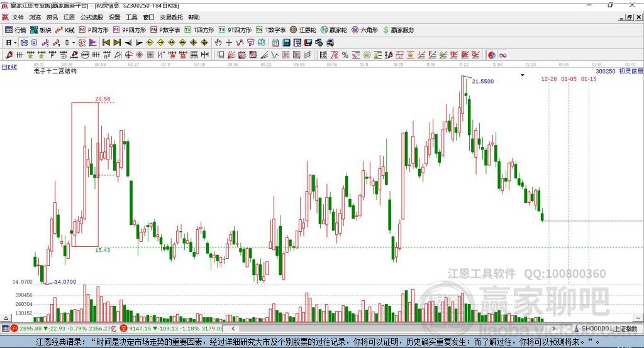Click the save floppy disk icon

pos(308,43)
